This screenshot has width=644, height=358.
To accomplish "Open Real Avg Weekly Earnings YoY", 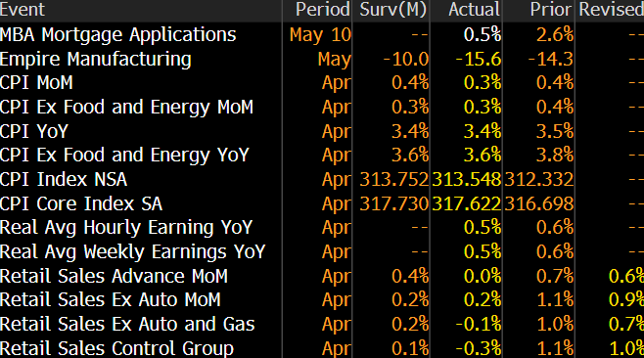I will (x=133, y=251).
